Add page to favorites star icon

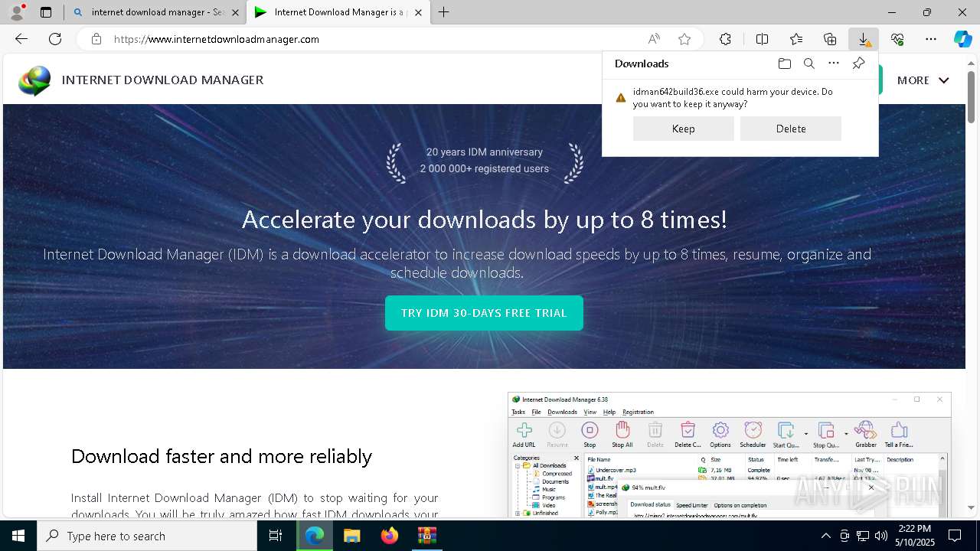(684, 39)
